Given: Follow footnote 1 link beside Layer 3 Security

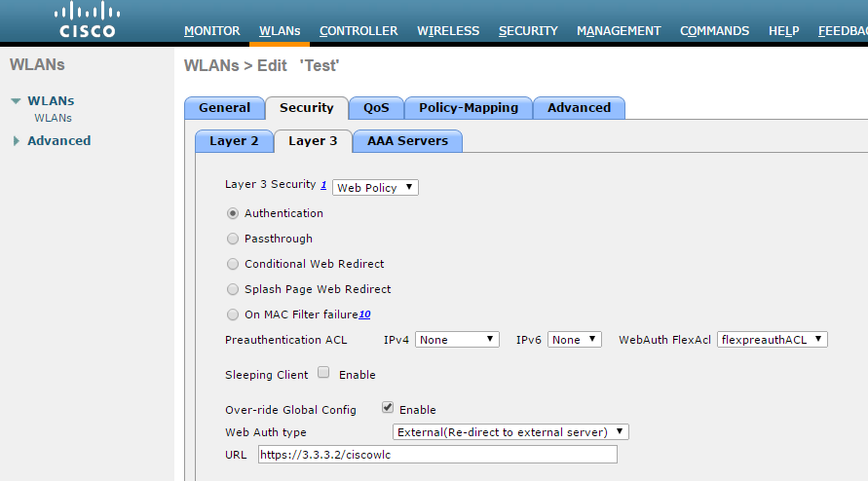Looking at the screenshot, I should coord(323,185).
